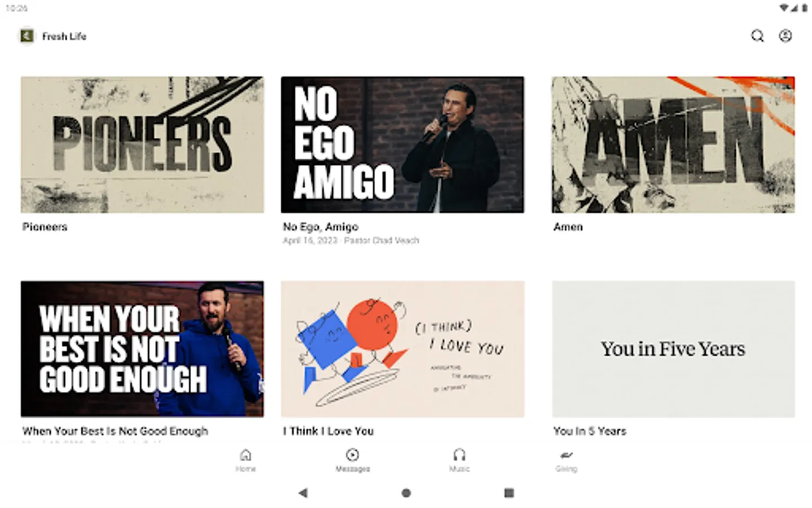Open Music headphones icon

pyautogui.click(x=460, y=455)
